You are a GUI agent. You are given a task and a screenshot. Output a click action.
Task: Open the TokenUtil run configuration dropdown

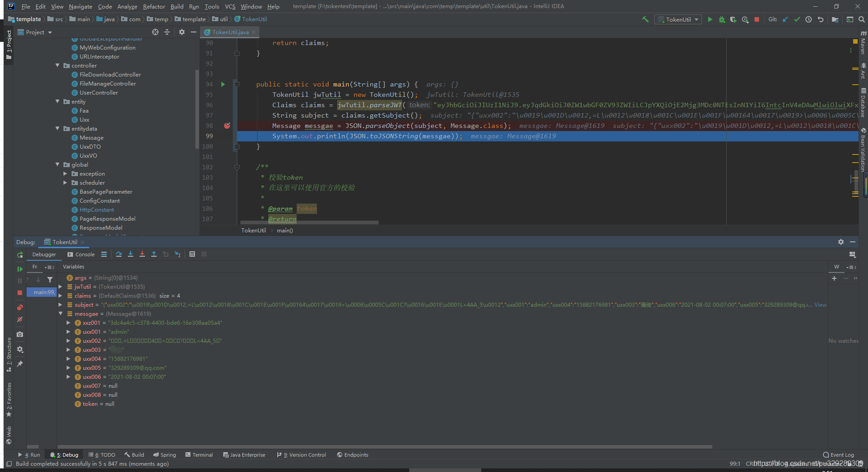click(x=678, y=19)
